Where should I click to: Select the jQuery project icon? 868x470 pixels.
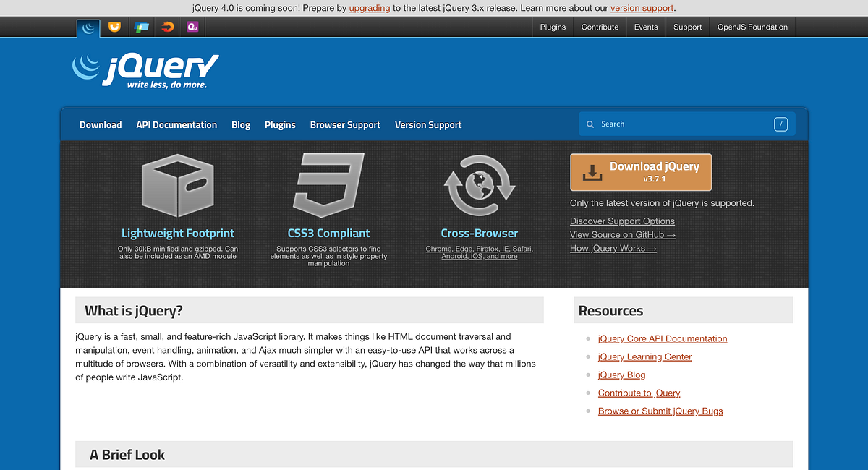pyautogui.click(x=88, y=27)
